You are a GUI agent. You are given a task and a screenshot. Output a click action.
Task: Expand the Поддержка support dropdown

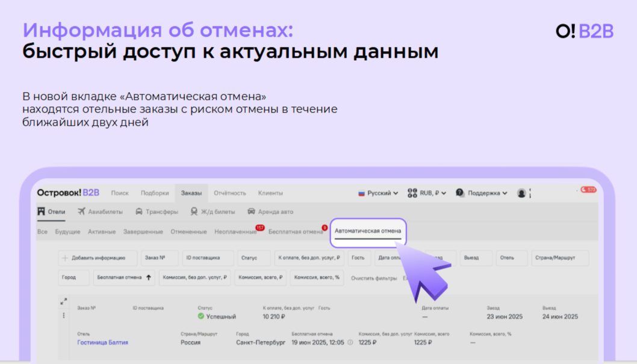click(x=482, y=193)
